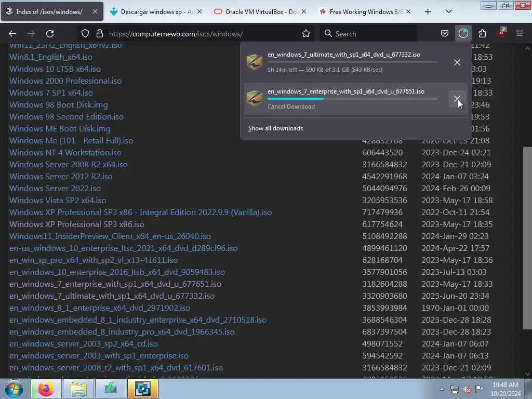
Task: Open Windows 10 LTSB x64.iso link
Action: click(x=55, y=69)
